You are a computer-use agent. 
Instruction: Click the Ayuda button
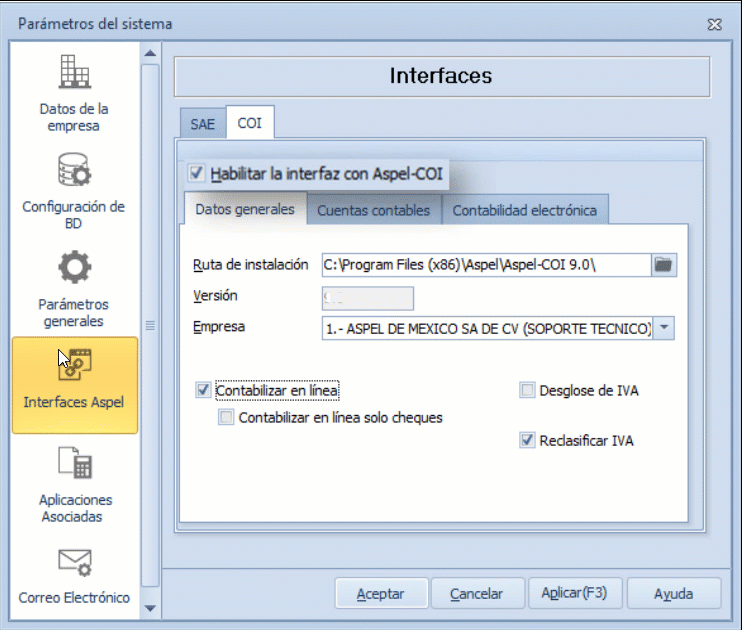point(673,593)
